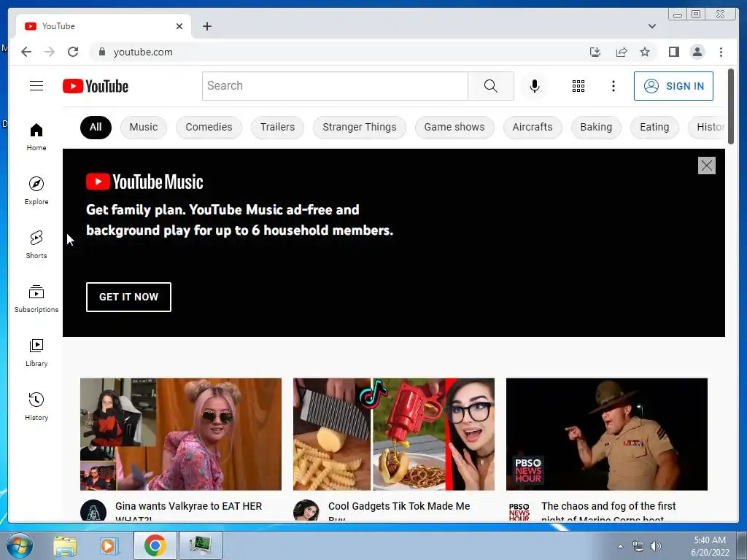The height and width of the screenshot is (560, 747).
Task: Reload the page
Action: coord(73,52)
